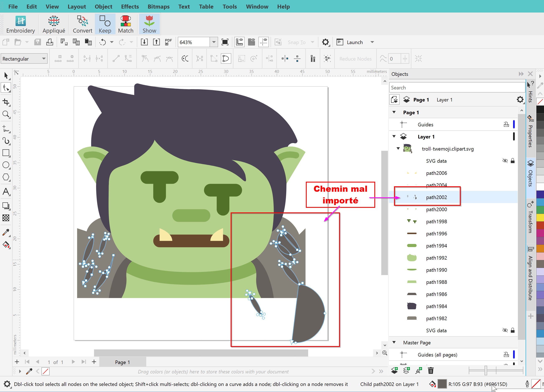This screenshot has height=392, width=544.
Task: Open the Undo history dropdown arrow
Action: pos(112,42)
